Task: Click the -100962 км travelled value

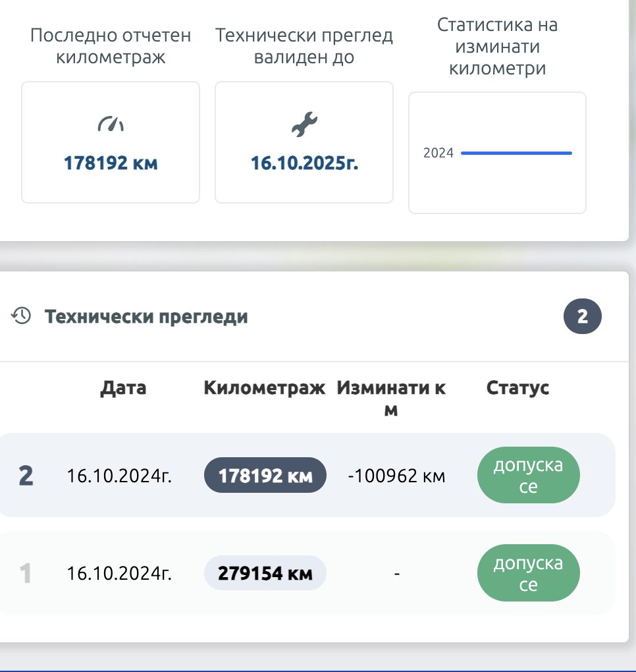Action: pos(396,476)
